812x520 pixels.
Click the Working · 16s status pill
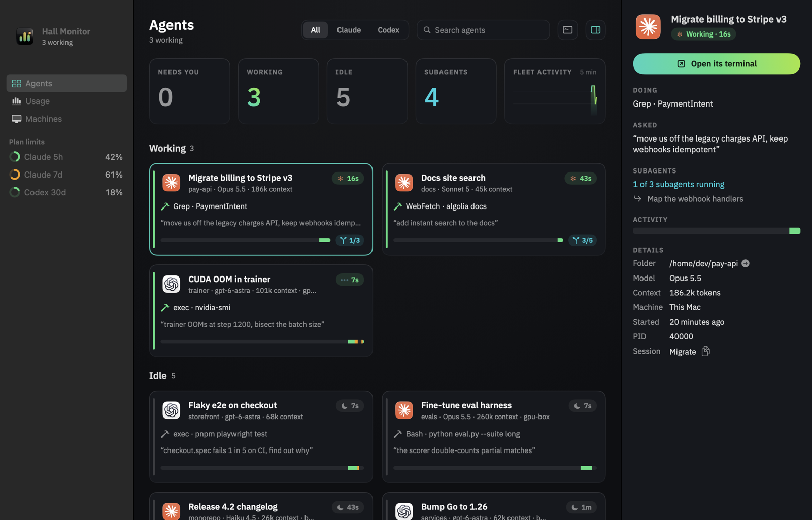pos(703,34)
